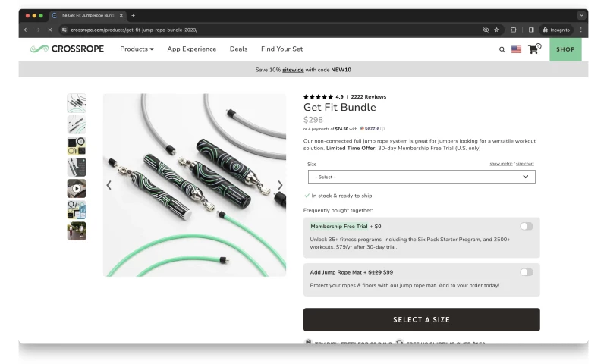Open Chrome's three-dot menu
The height and width of the screenshot is (364, 607).
tap(581, 30)
